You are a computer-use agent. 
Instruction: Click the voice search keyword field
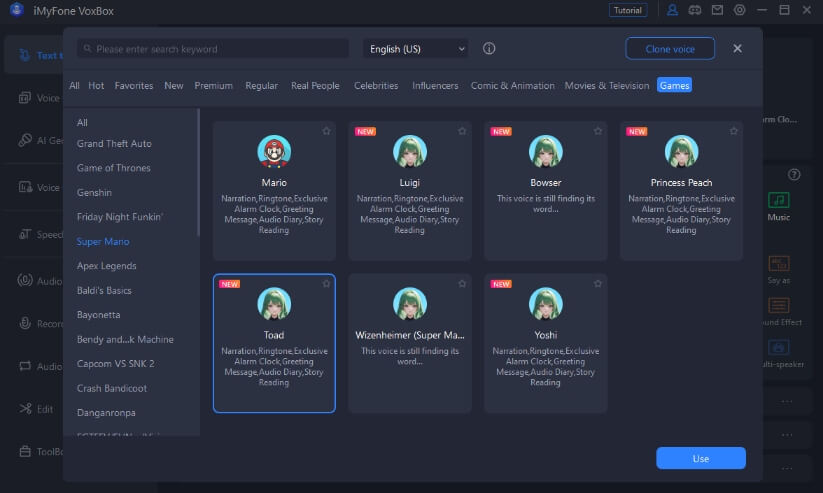pos(213,49)
